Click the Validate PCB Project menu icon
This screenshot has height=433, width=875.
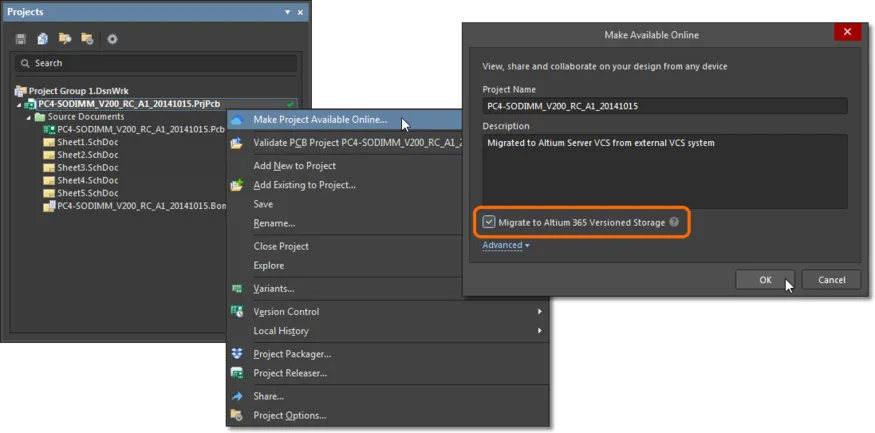click(x=237, y=143)
